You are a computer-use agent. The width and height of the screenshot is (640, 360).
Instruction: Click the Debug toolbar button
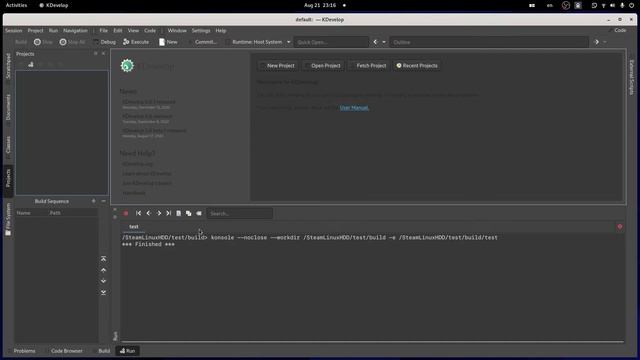[104, 42]
